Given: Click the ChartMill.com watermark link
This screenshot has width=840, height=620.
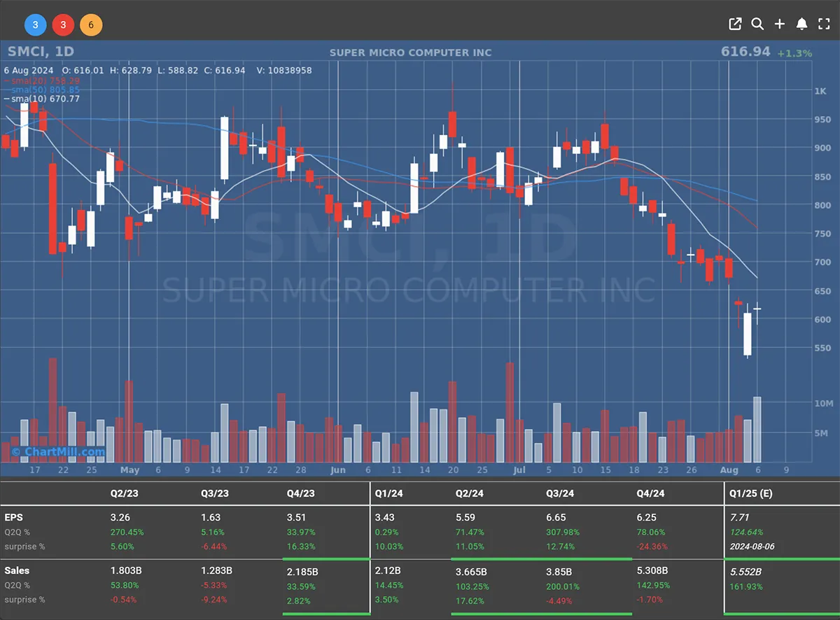Looking at the screenshot, I should (58, 451).
